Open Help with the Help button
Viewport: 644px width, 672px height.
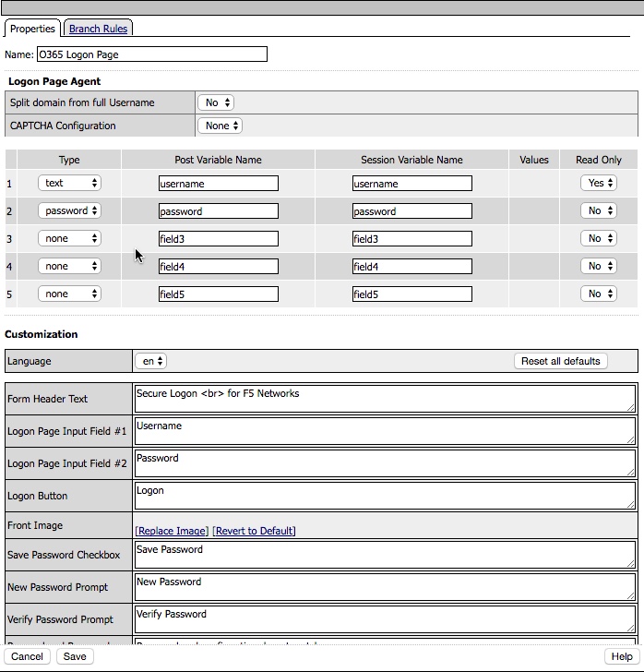[622, 656]
